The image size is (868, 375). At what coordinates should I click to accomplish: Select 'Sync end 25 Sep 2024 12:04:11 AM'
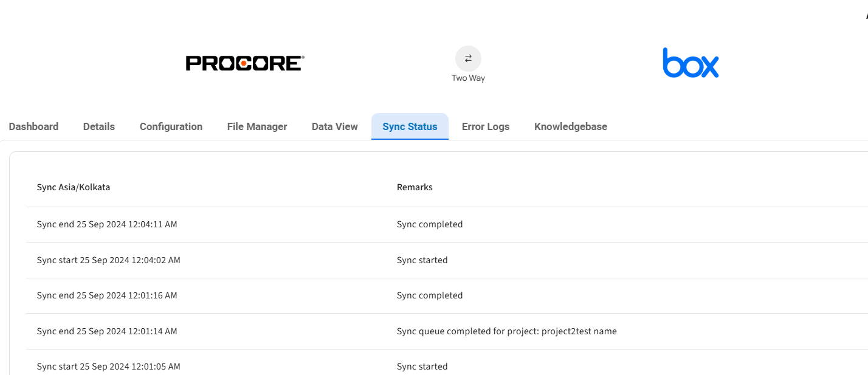107,224
